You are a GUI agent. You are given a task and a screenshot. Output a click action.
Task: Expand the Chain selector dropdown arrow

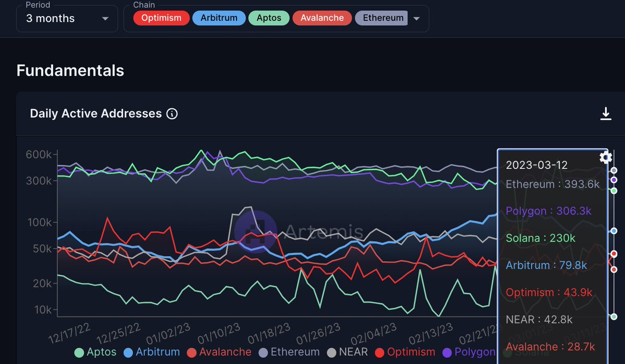pyautogui.click(x=416, y=19)
